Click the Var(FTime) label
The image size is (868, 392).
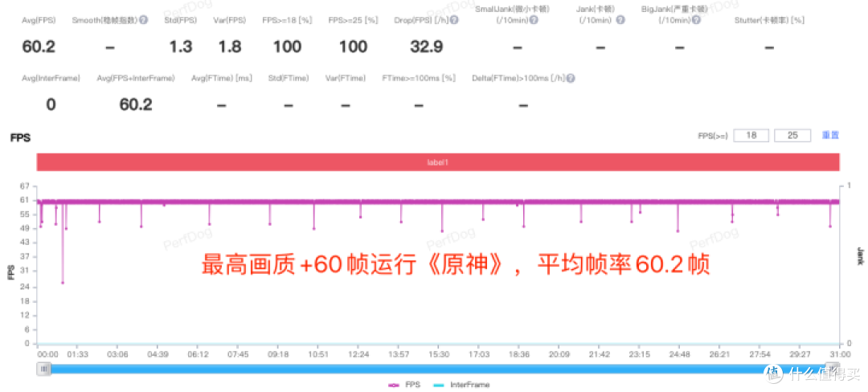tap(346, 79)
